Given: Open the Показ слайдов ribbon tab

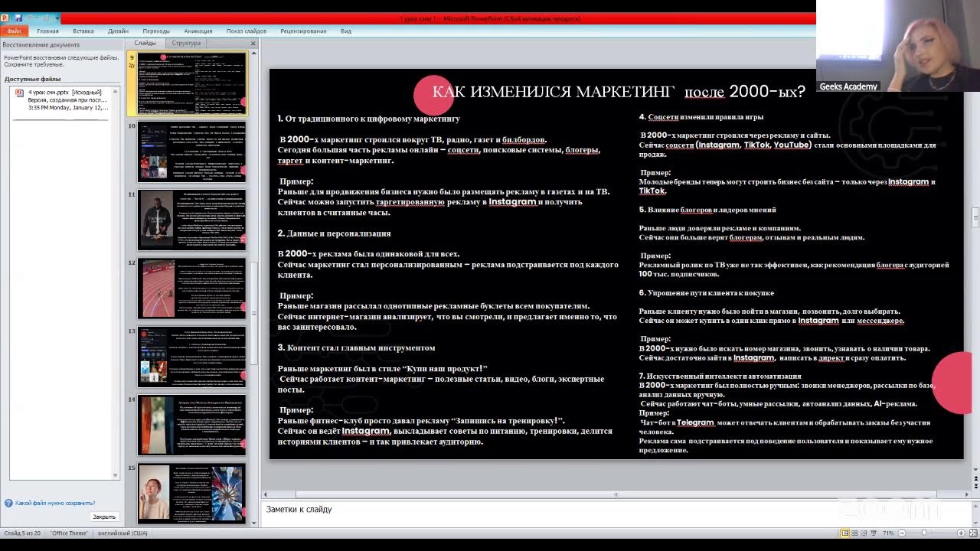Looking at the screenshot, I should coord(247,31).
